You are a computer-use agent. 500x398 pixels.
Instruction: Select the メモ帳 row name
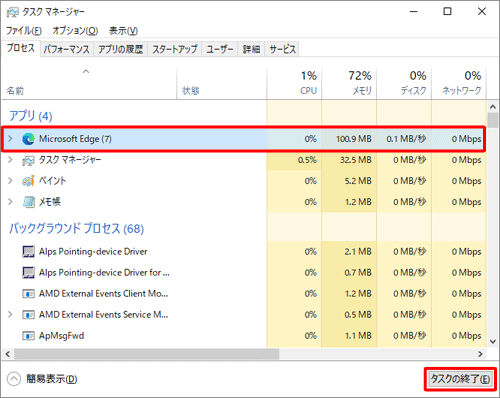click(x=50, y=202)
